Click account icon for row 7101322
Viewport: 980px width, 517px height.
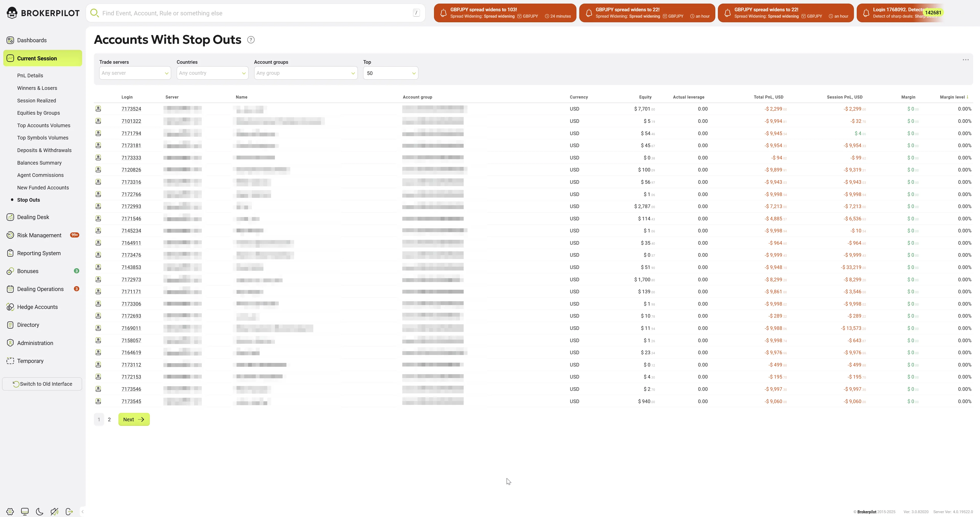click(x=98, y=121)
